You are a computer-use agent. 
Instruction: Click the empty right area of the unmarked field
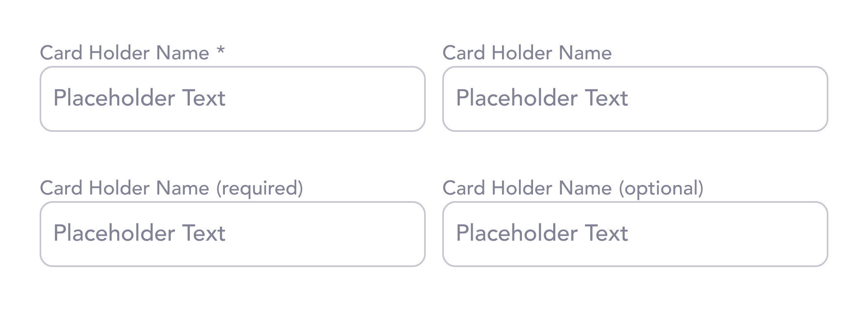click(x=729, y=99)
